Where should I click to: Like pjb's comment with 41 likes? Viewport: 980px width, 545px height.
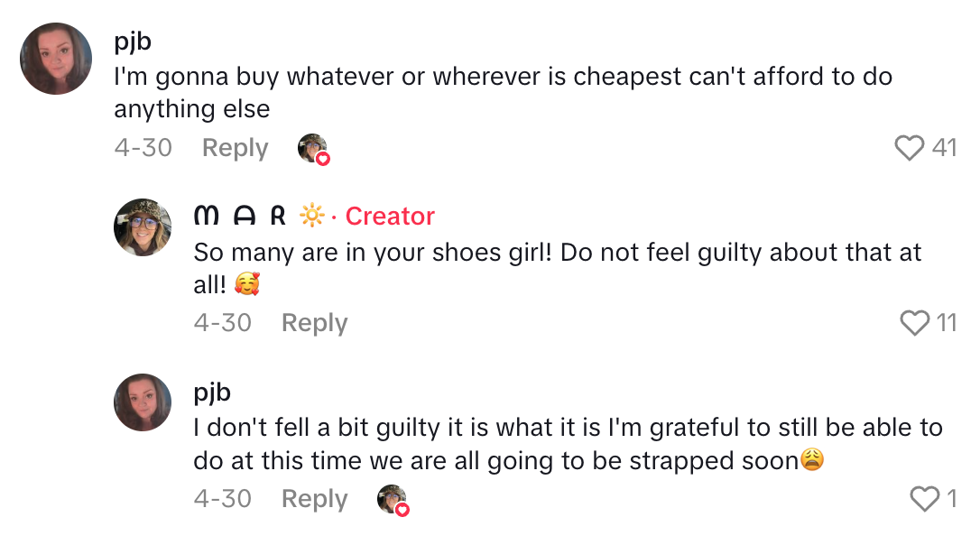coord(910,148)
